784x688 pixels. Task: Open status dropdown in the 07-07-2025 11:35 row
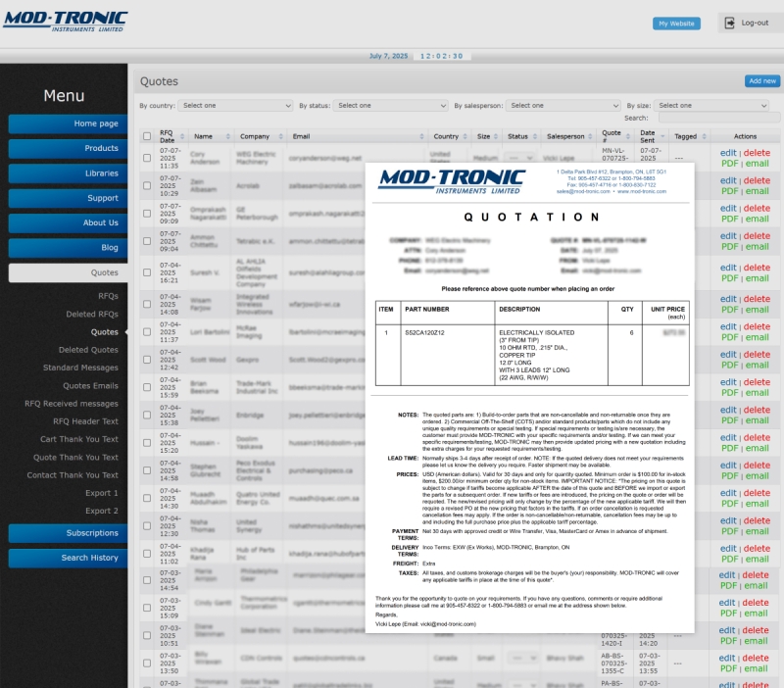tap(520, 158)
